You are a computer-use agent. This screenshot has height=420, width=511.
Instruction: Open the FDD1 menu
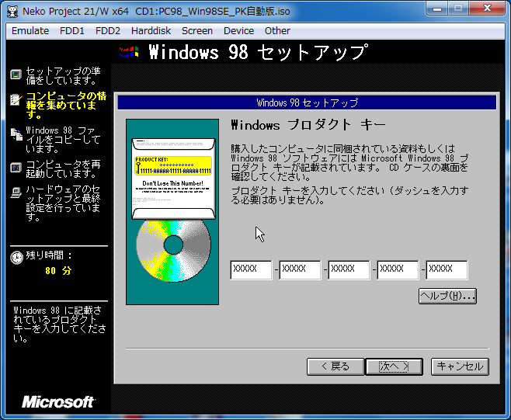coord(73,31)
